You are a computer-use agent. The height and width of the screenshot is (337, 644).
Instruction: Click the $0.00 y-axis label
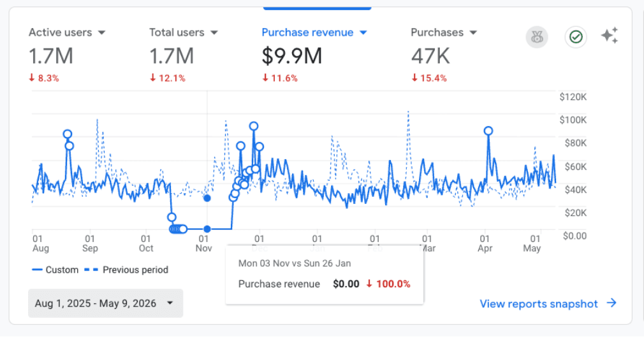click(574, 236)
